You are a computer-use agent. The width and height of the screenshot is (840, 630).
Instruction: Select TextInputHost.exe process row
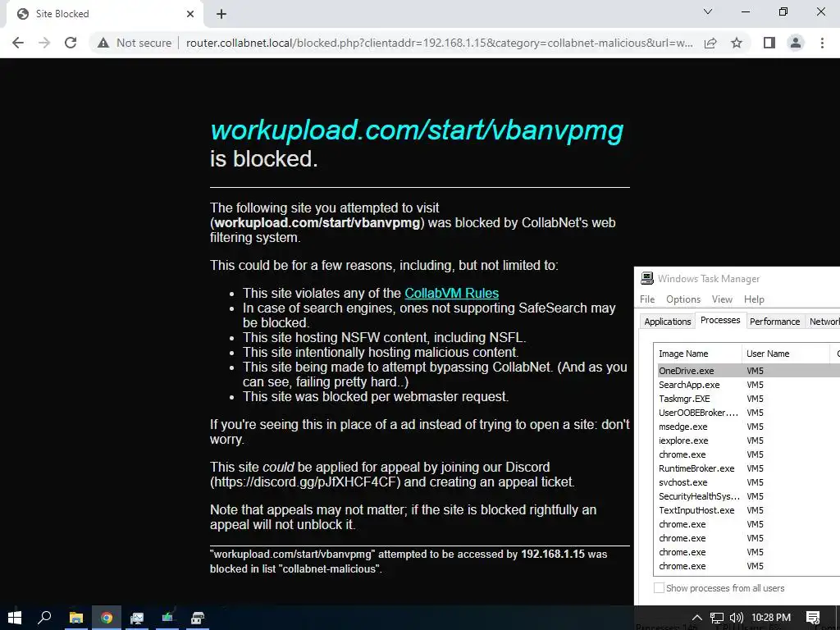coord(748,510)
